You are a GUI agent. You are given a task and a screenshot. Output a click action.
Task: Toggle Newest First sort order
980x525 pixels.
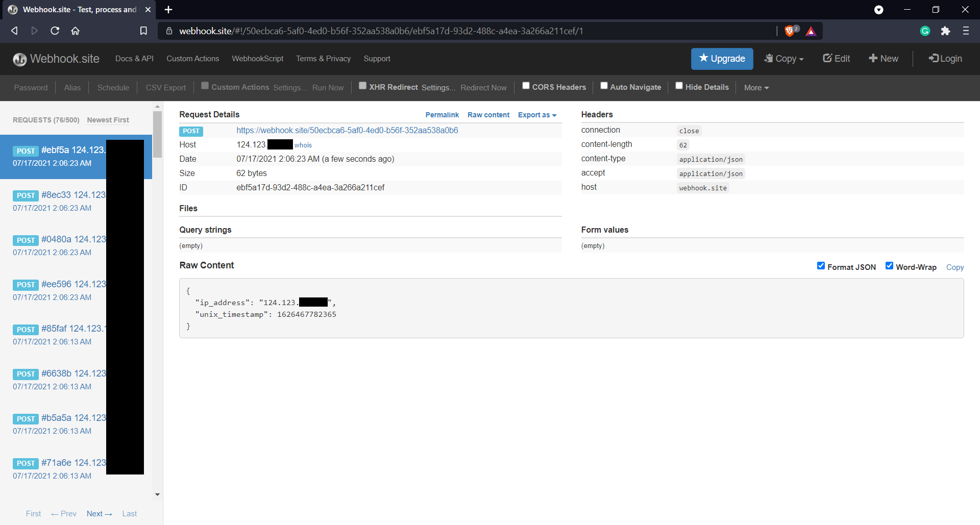(x=108, y=120)
